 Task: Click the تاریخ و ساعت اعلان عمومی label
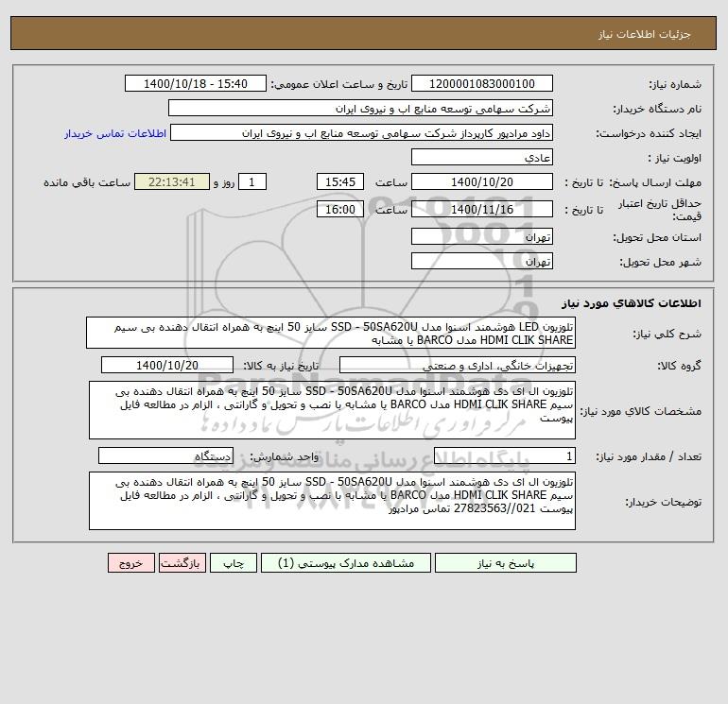338,84
